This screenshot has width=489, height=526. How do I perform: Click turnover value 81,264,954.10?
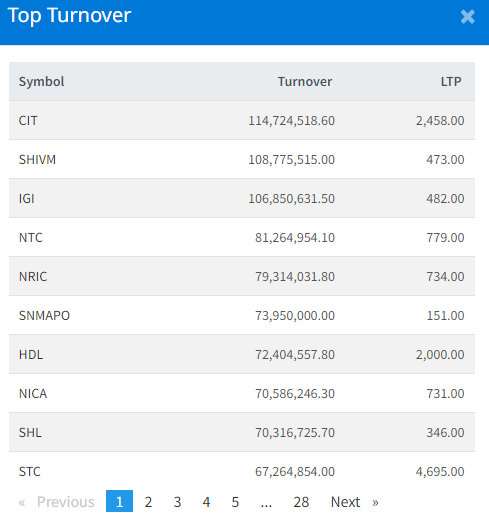point(295,238)
